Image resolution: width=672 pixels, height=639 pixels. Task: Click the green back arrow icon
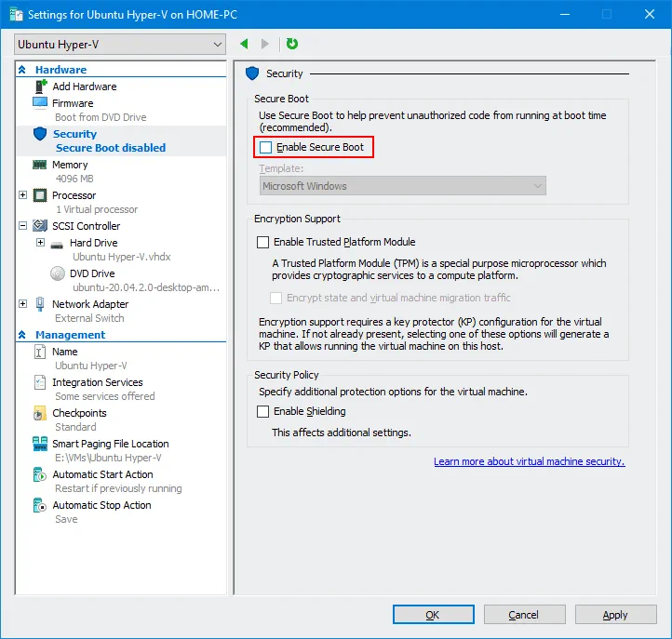244,44
